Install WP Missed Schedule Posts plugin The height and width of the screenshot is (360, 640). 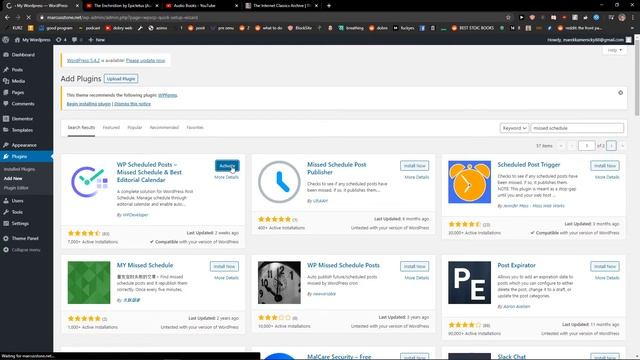[414, 267]
